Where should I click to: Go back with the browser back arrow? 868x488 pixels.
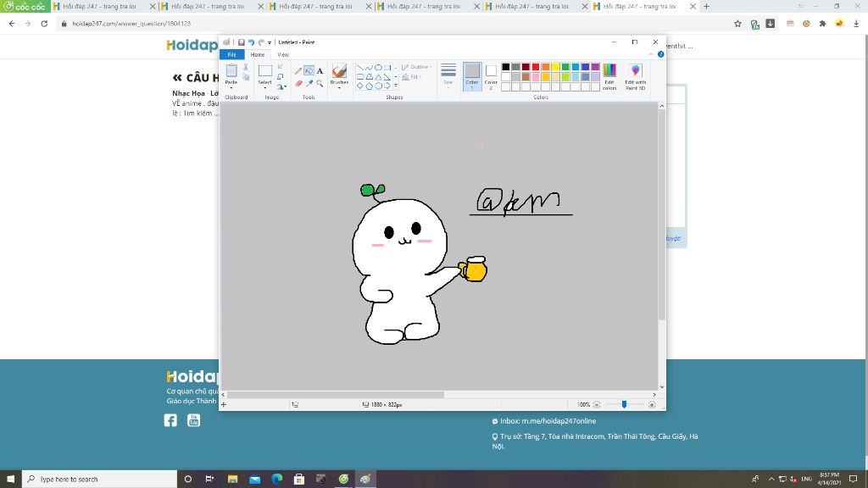coord(12,24)
